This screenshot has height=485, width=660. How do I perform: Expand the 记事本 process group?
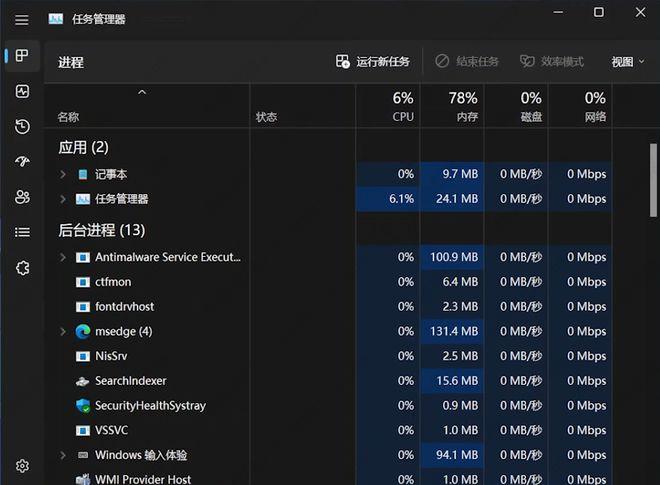(x=63, y=174)
